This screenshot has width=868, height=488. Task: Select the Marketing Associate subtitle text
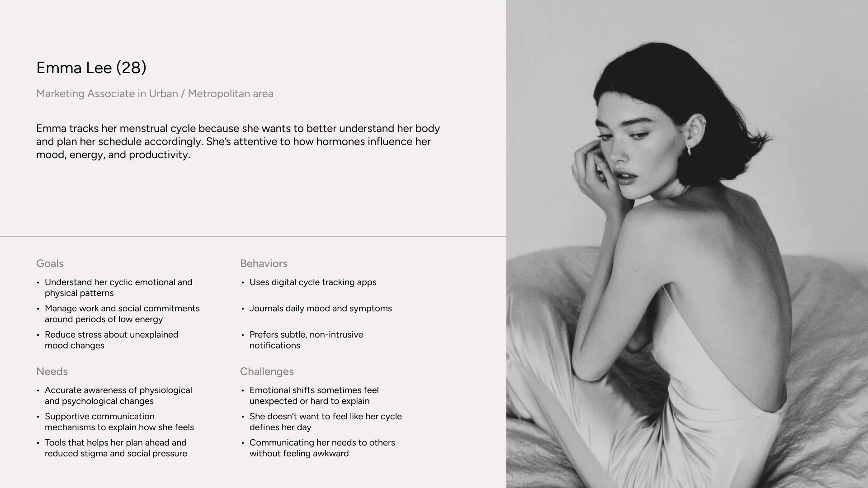click(x=155, y=94)
